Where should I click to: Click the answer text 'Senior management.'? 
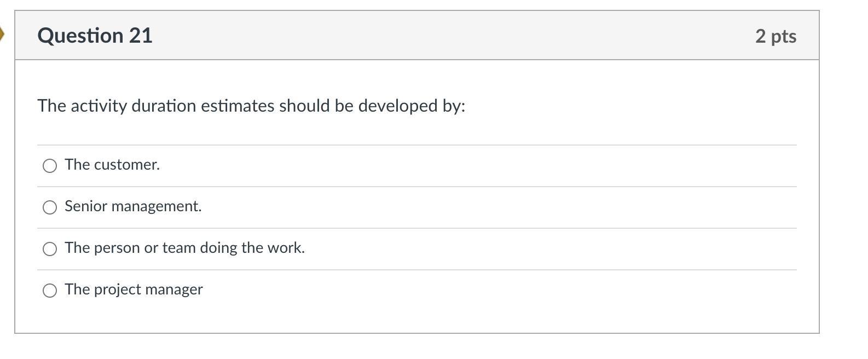pos(133,207)
